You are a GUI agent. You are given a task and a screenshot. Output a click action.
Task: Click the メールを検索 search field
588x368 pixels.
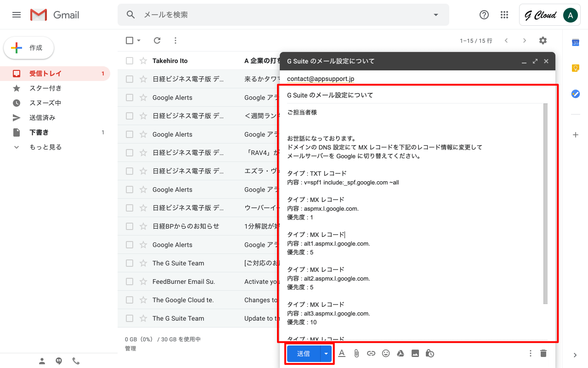283,15
